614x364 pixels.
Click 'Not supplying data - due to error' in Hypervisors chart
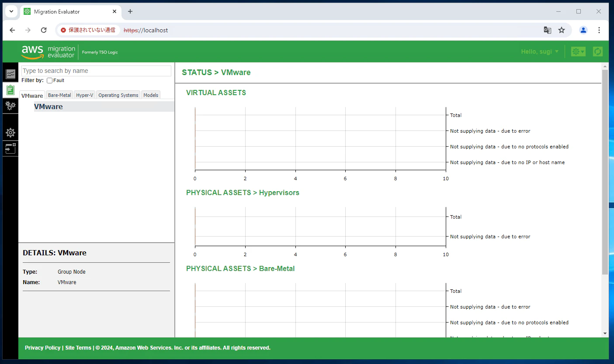[x=490, y=237]
